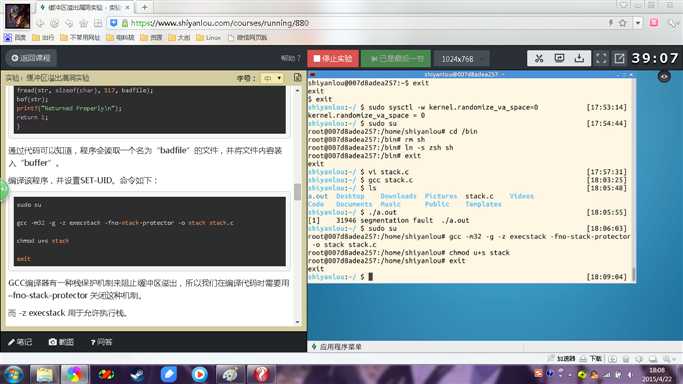Click the blue play-button media player taskbar icon

[x=199, y=375]
